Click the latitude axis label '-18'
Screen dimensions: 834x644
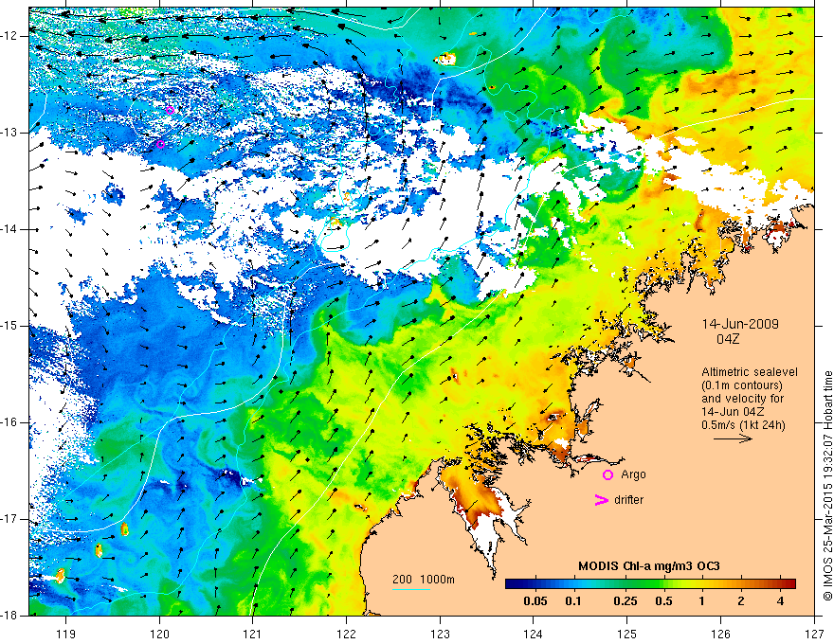pos(9,616)
